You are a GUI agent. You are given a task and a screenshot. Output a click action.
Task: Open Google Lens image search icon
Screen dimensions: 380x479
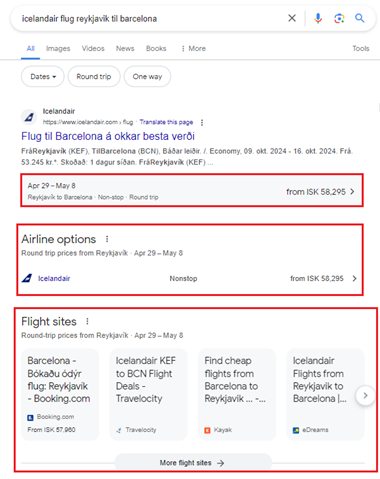tap(339, 18)
